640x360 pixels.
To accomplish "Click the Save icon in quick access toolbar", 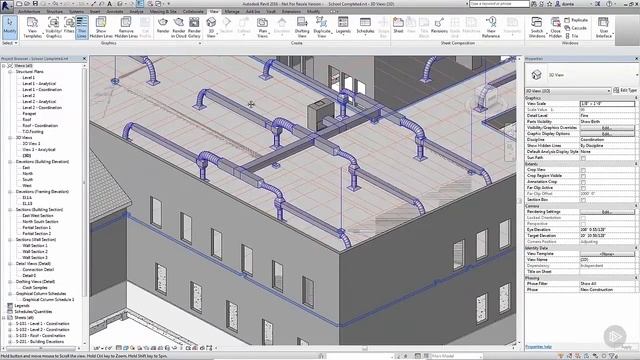I will (x=36, y=4).
